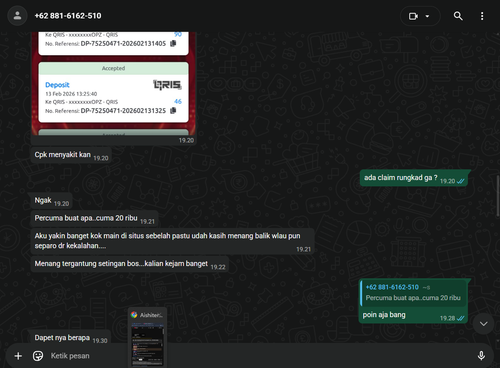Jump to latest messages with down chevron
This screenshot has height=368, width=500.
[483, 324]
